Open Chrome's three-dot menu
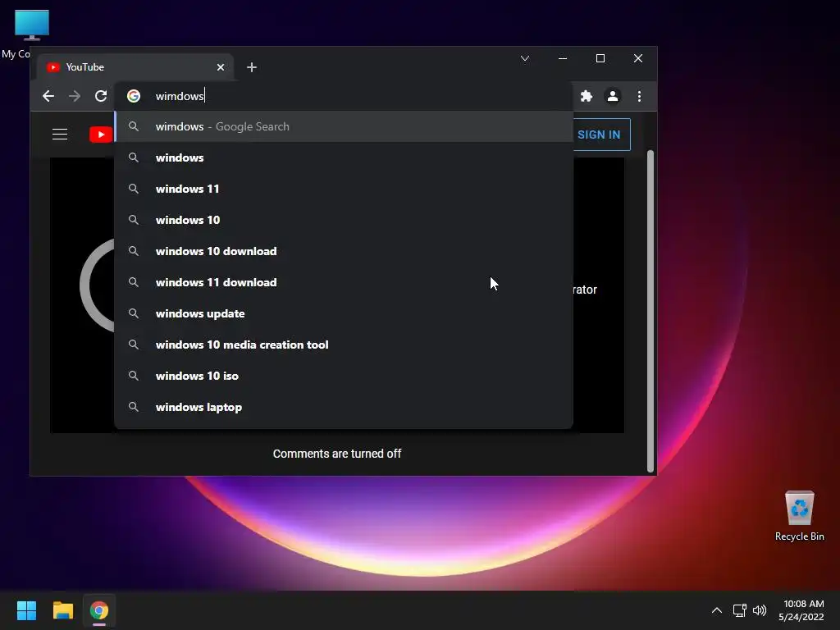 pyautogui.click(x=639, y=96)
